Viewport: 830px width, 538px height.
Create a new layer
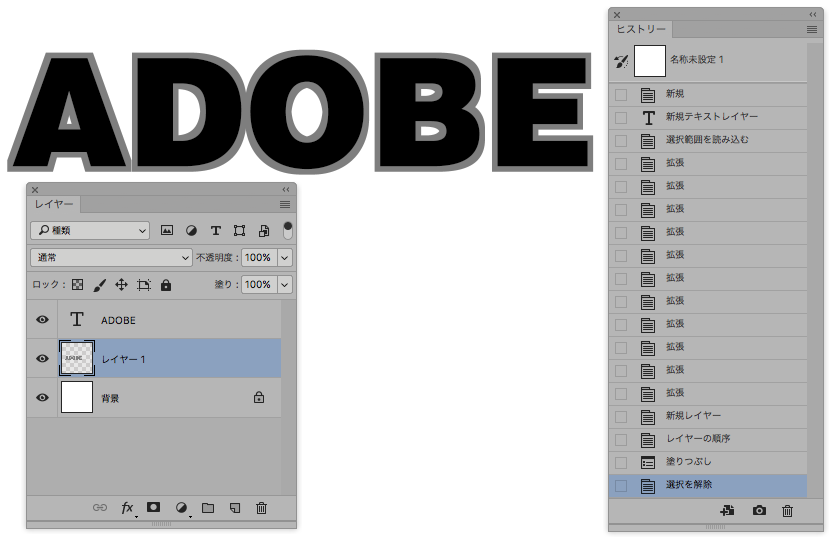coord(235,508)
